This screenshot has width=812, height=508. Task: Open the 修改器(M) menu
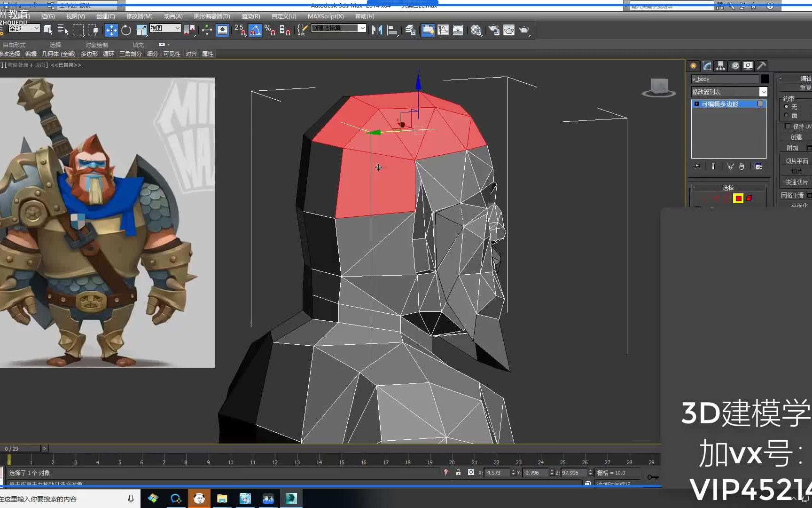(x=139, y=16)
